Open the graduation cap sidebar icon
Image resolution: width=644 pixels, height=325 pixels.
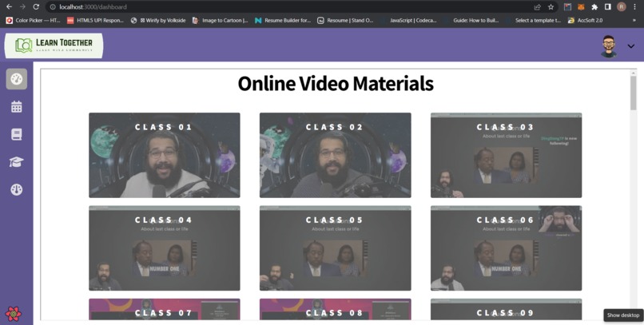pyautogui.click(x=17, y=162)
